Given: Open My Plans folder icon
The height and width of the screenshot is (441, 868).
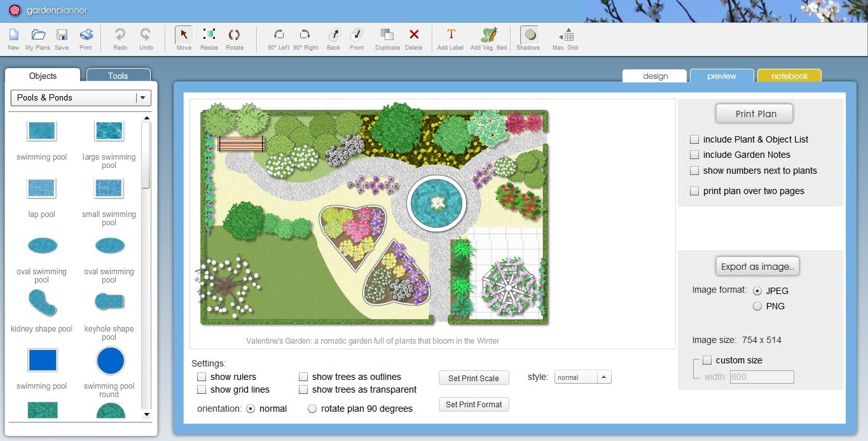Looking at the screenshot, I should tap(38, 36).
